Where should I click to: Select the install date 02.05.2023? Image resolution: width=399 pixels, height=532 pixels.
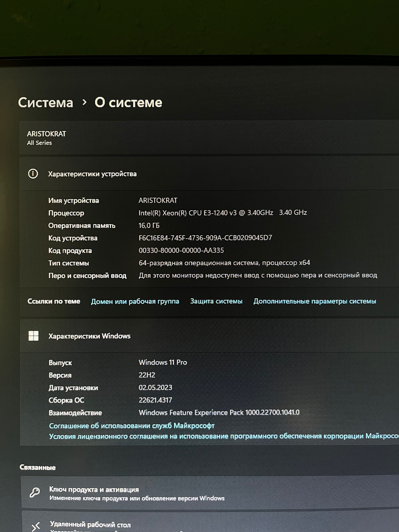155,388
